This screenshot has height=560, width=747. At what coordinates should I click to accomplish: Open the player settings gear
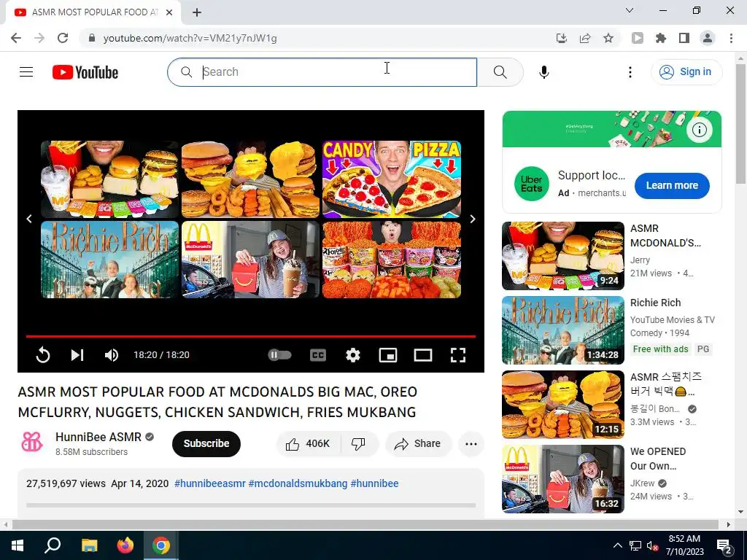coord(353,355)
